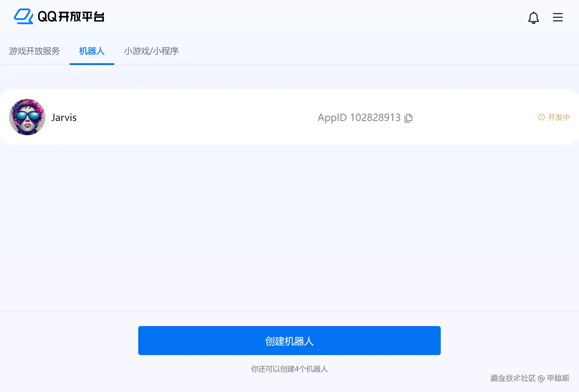Switch to the 小游戏/小程序 tab
Screen dimensions: 579x392
(151, 51)
